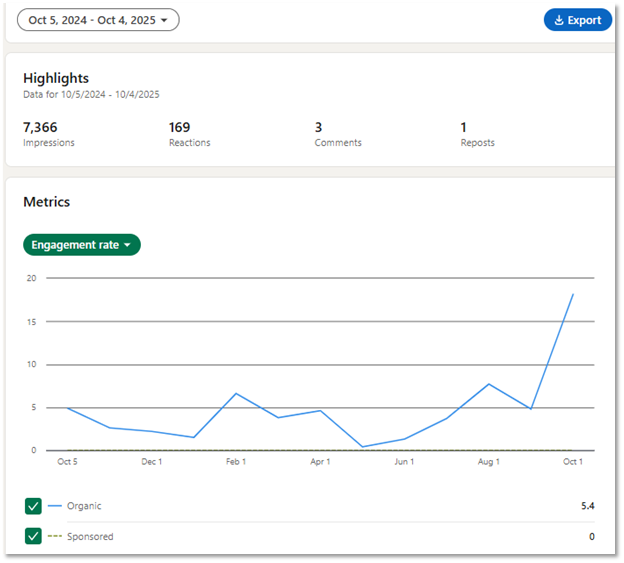
Task: Click the line chart peak above Feb 1
Action: tap(236, 393)
